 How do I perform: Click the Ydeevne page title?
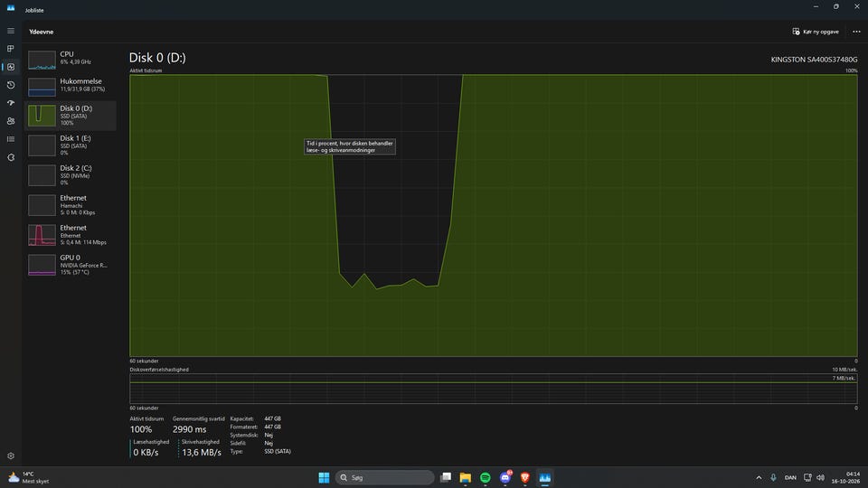point(42,32)
